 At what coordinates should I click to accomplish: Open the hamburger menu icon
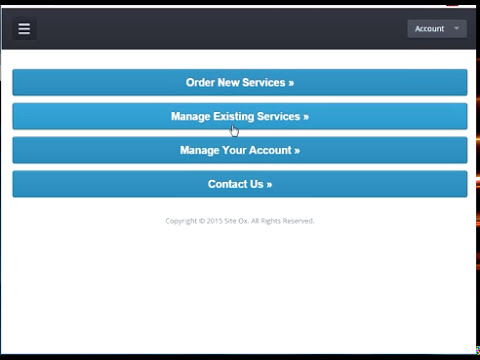24,29
